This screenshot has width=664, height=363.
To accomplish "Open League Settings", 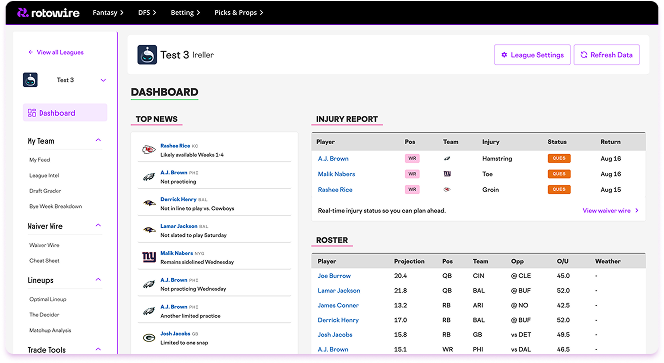I will tap(532, 55).
